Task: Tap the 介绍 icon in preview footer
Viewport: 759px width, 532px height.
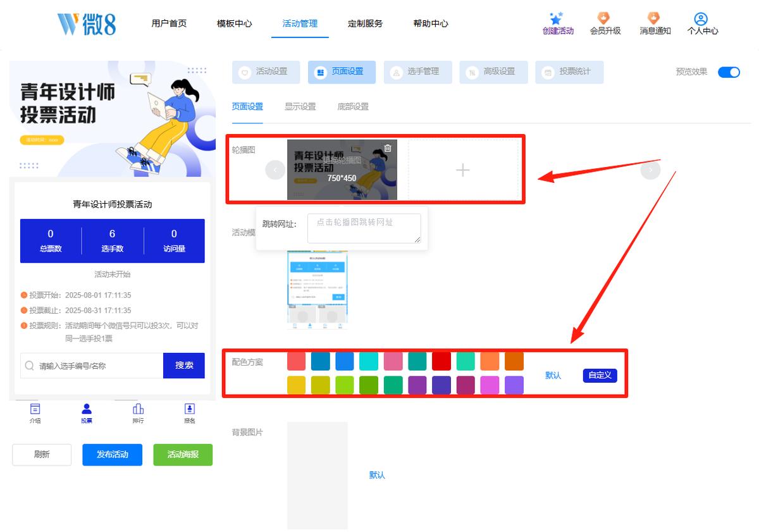Action: [x=35, y=409]
